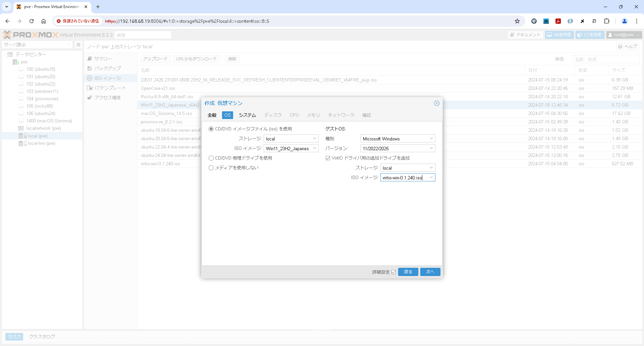Select localnetwork (pve) in tree

44,128
